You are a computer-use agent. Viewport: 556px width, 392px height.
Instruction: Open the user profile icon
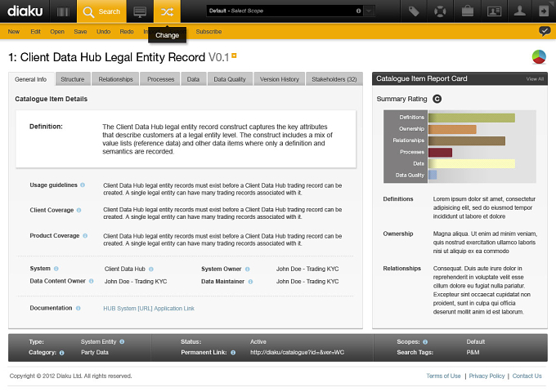pos(520,11)
